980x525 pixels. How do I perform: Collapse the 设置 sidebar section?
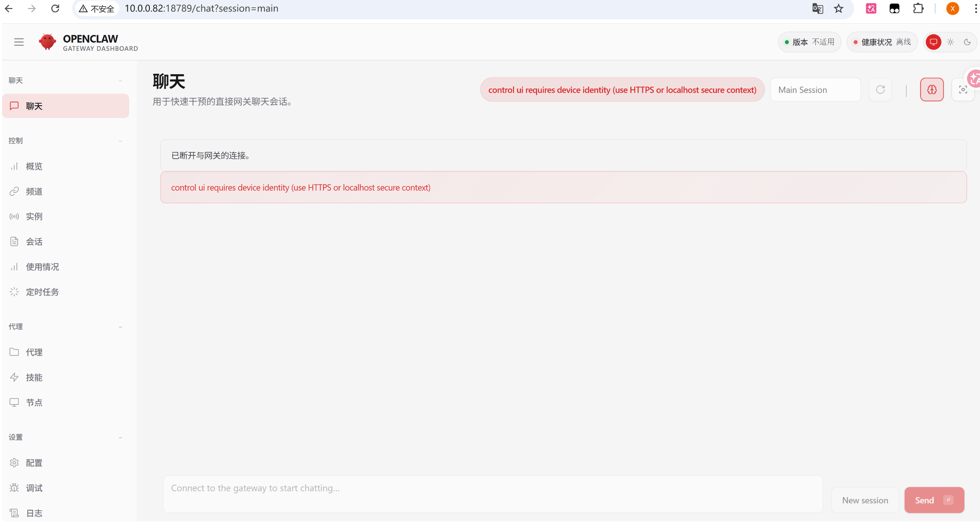tap(120, 438)
